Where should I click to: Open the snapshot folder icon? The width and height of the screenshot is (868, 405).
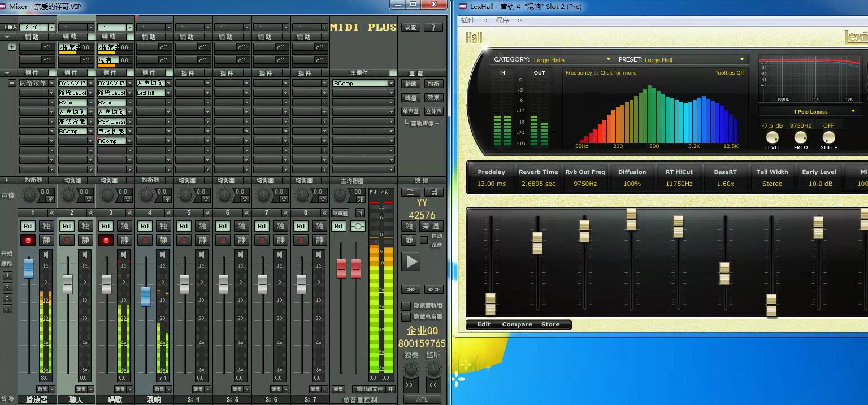[411, 192]
